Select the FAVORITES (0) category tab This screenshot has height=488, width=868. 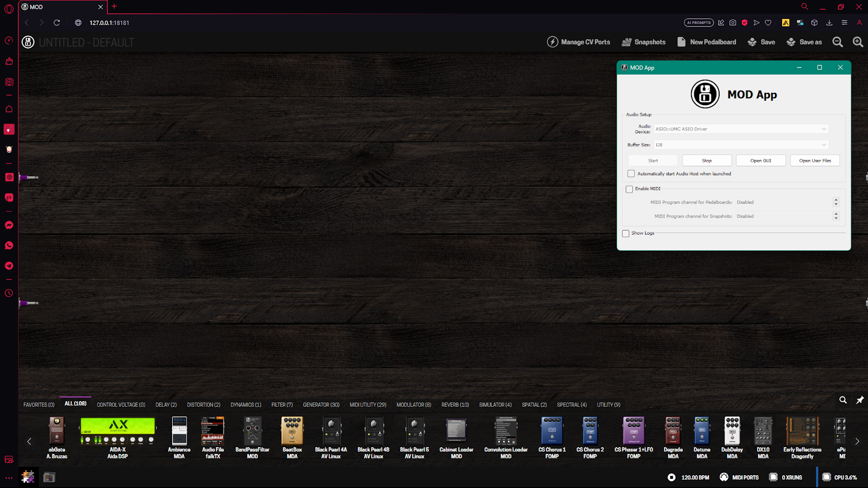click(x=39, y=405)
